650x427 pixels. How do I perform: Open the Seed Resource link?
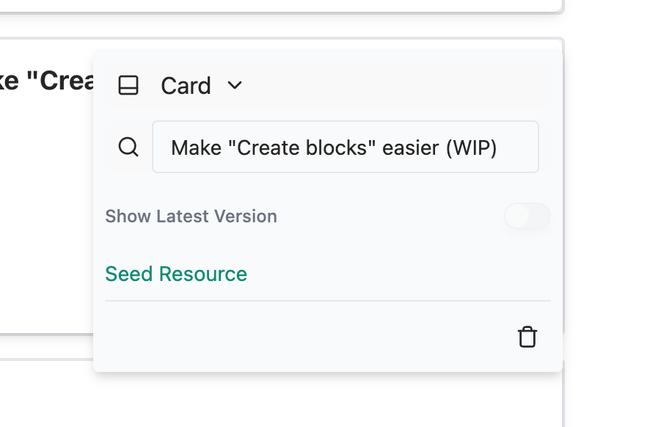point(176,274)
